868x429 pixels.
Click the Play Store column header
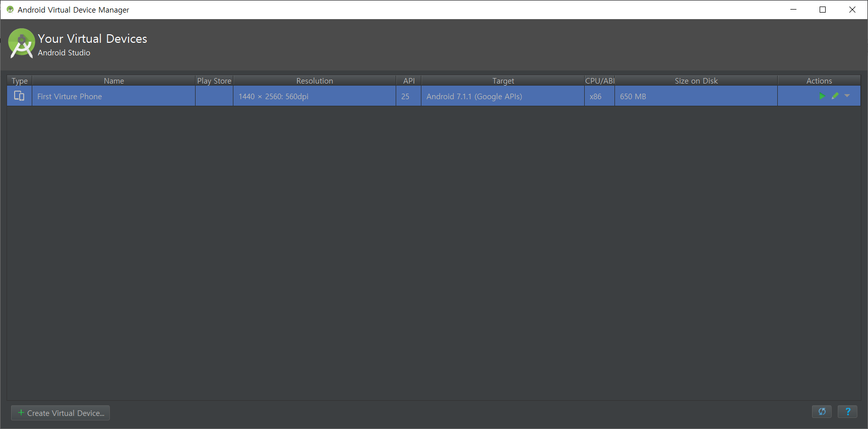214,81
